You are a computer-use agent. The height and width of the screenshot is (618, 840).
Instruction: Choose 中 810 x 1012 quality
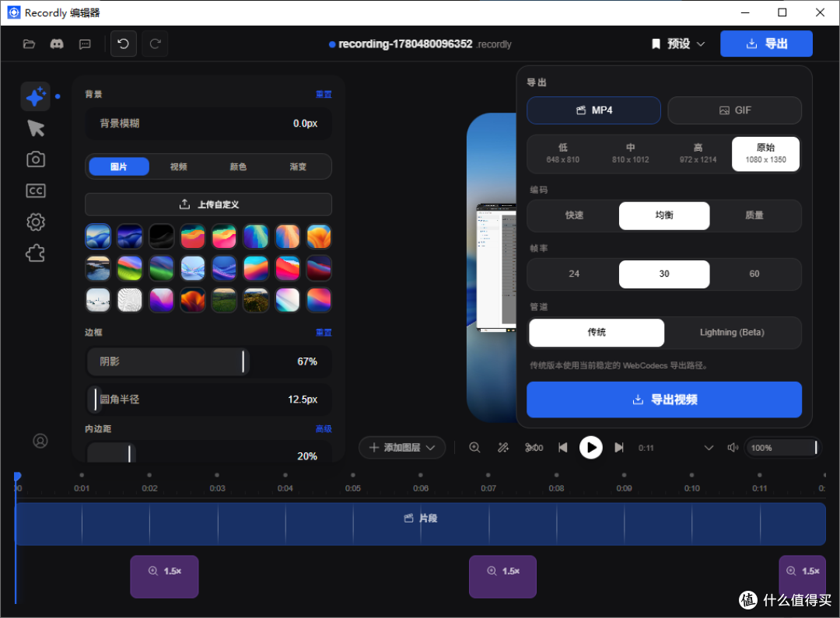(631, 154)
